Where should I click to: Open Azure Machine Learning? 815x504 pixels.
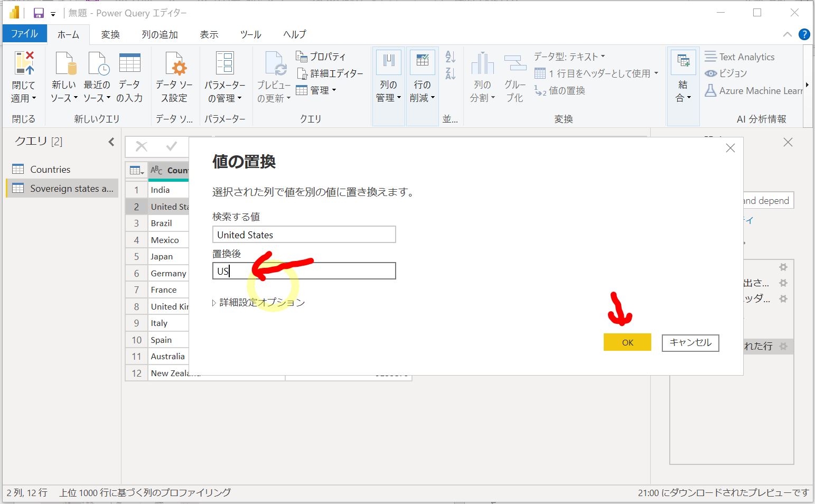coord(754,90)
